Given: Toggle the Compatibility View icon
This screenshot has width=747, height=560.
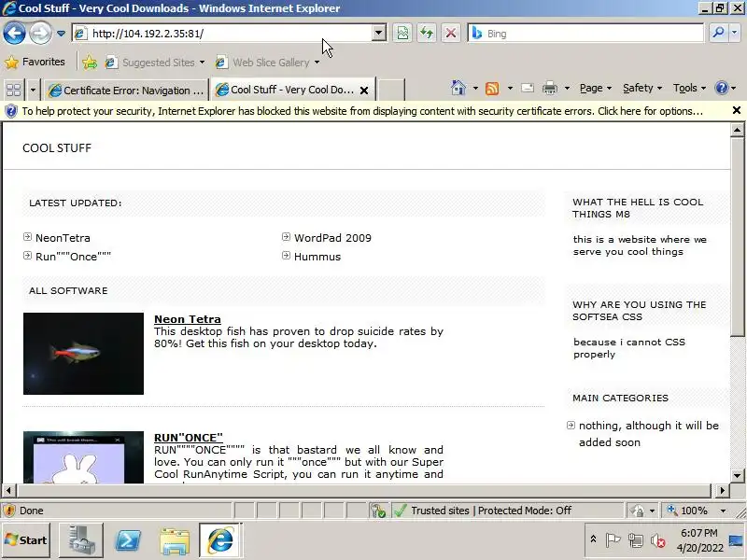Looking at the screenshot, I should click(402, 34).
